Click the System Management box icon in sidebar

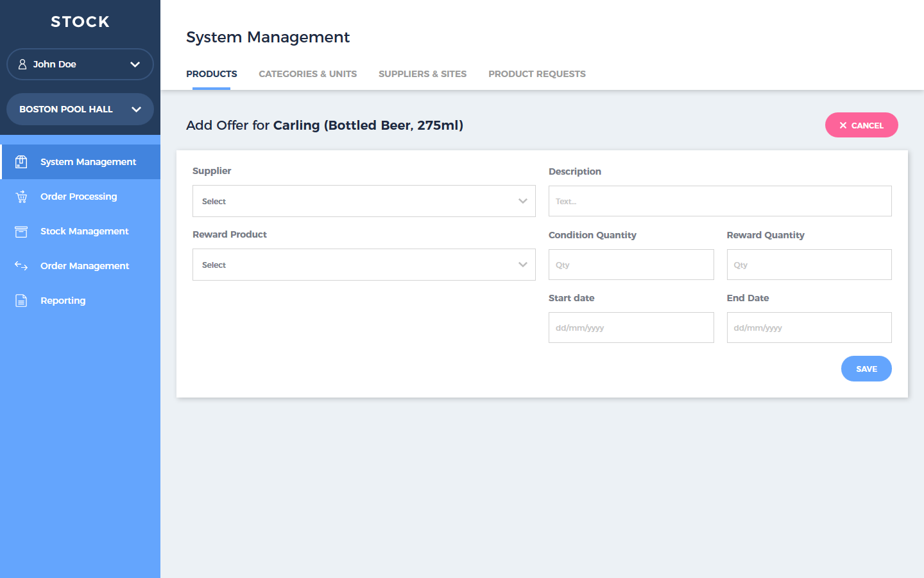tap(21, 162)
